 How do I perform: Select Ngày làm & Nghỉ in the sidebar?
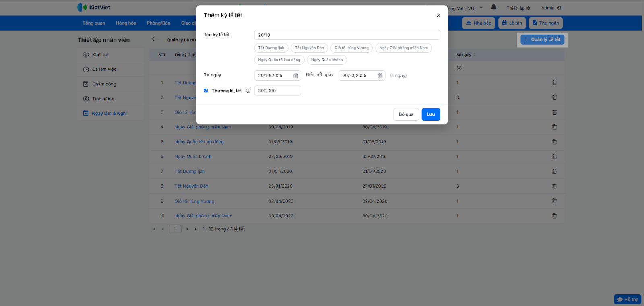[111, 113]
